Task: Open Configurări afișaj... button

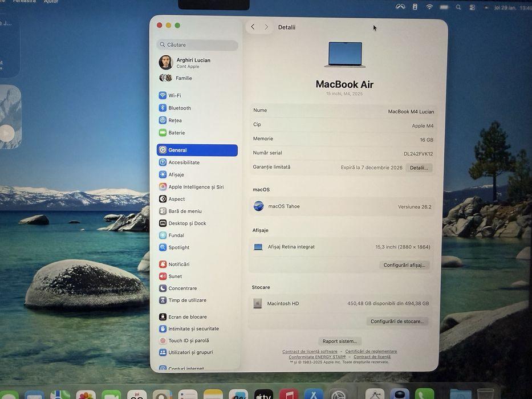Action: point(404,265)
